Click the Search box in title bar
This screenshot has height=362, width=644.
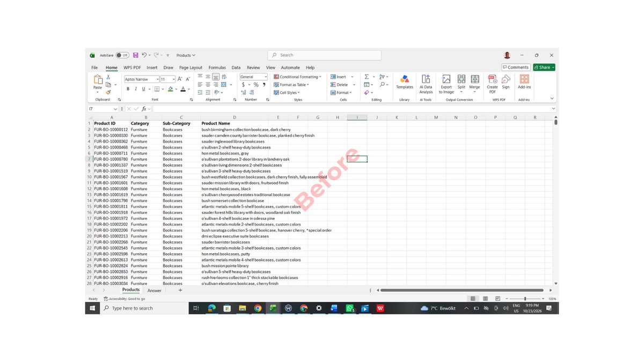pyautogui.click(x=325, y=55)
